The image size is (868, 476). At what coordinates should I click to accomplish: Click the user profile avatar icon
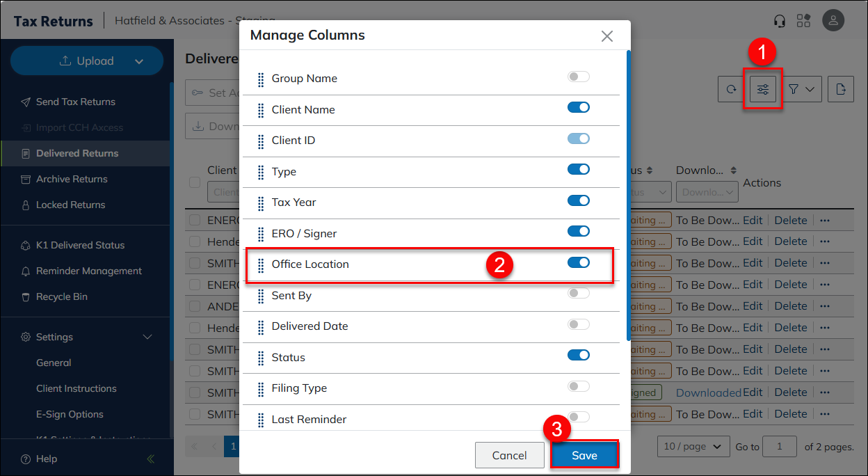pos(833,20)
